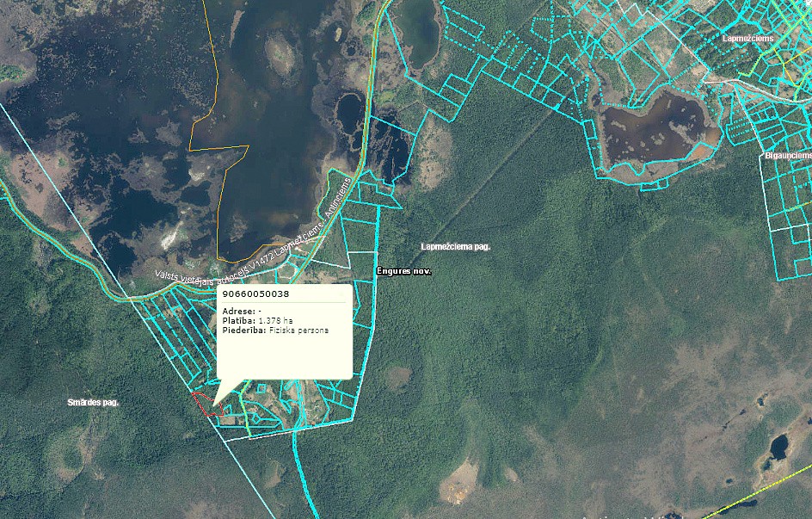812x519 pixels.
Task: Click the dark pond west of the road
Action: click(x=349, y=112)
